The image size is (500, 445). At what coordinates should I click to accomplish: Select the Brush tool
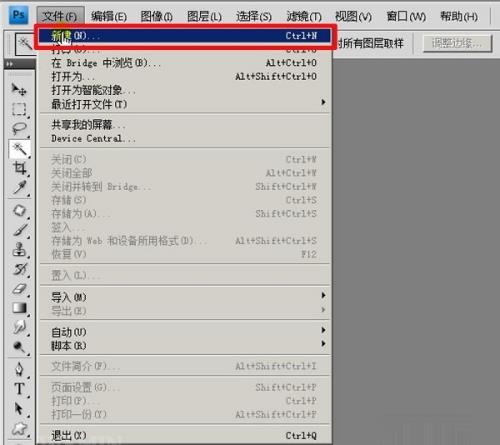(19, 230)
